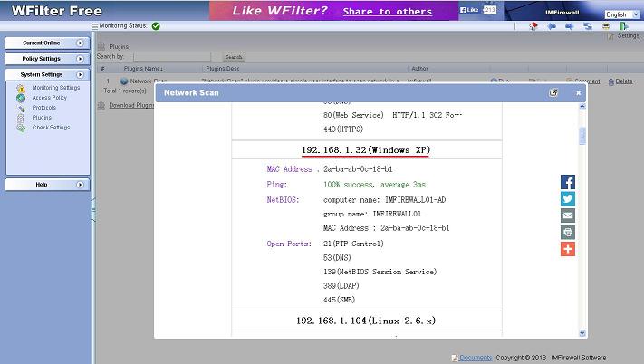Click the Search button
Image resolution: width=644 pixels, height=364 pixels.
click(x=234, y=57)
